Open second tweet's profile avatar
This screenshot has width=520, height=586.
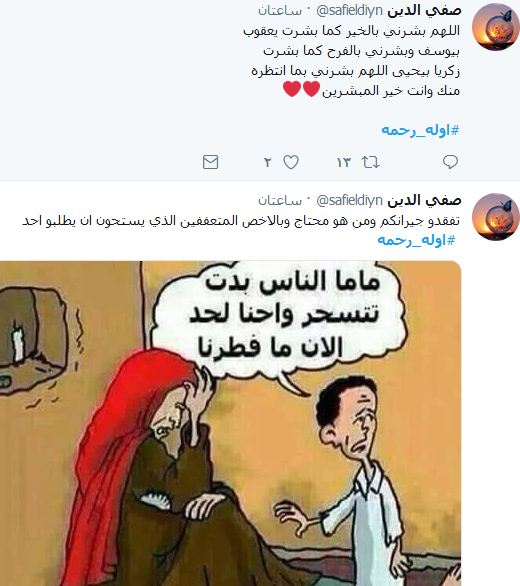click(x=495, y=216)
